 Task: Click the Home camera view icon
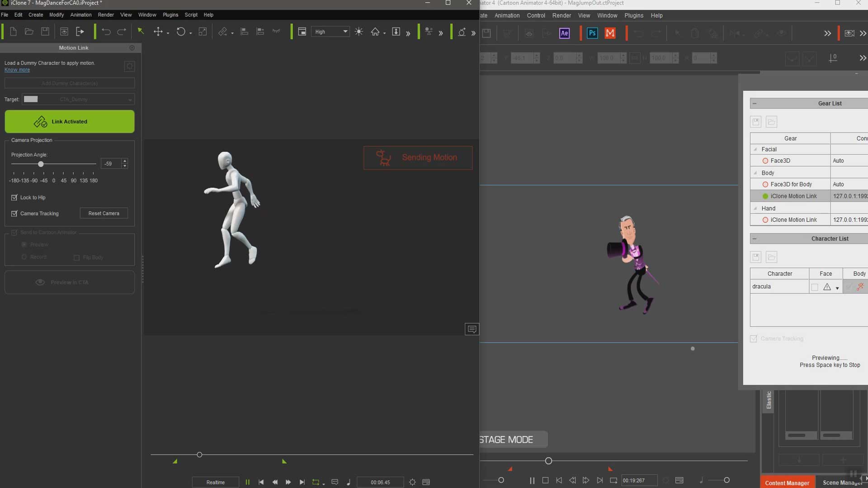[375, 32]
